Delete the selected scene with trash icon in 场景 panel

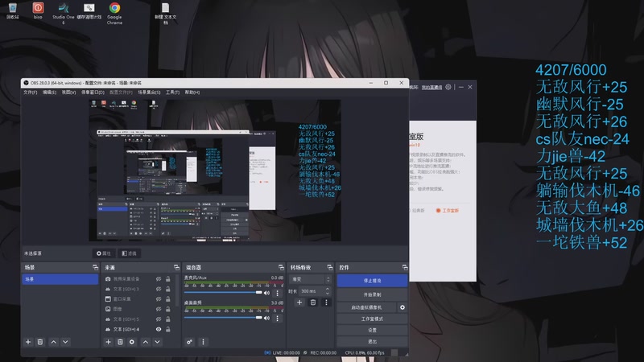point(40,342)
